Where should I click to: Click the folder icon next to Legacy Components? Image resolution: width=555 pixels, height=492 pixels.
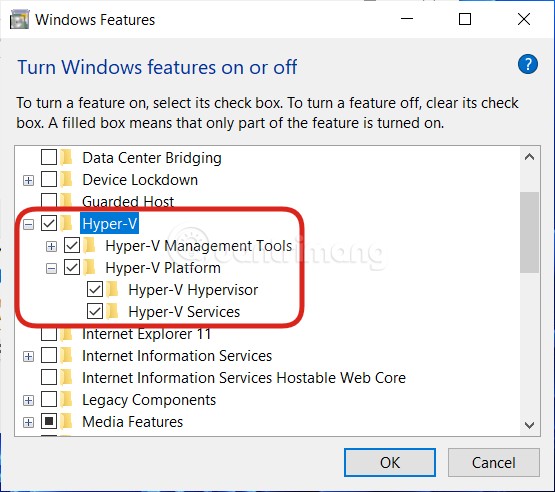click(x=66, y=400)
